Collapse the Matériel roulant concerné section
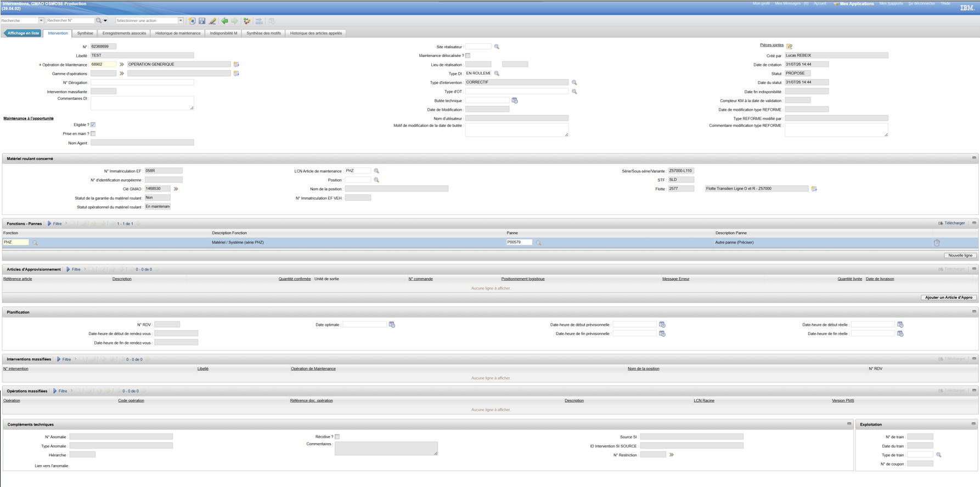 974,158
